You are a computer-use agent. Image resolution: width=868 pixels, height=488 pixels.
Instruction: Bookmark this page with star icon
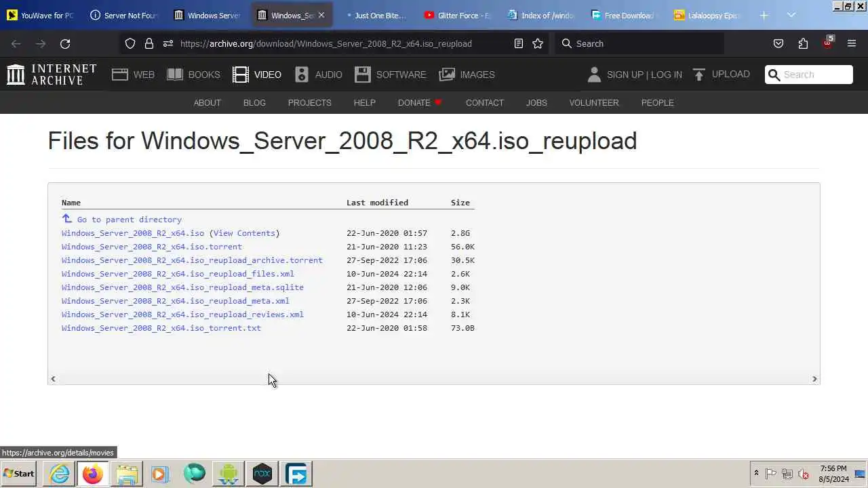[538, 43]
